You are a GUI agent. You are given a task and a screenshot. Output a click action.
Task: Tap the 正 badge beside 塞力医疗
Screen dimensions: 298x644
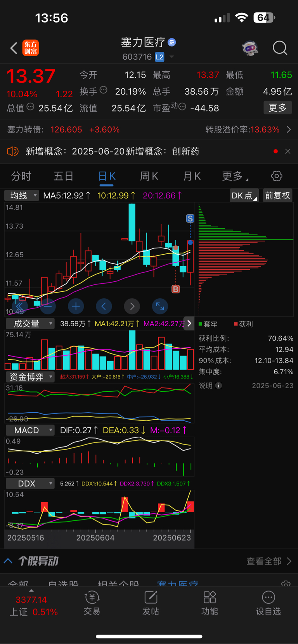[x=172, y=42]
